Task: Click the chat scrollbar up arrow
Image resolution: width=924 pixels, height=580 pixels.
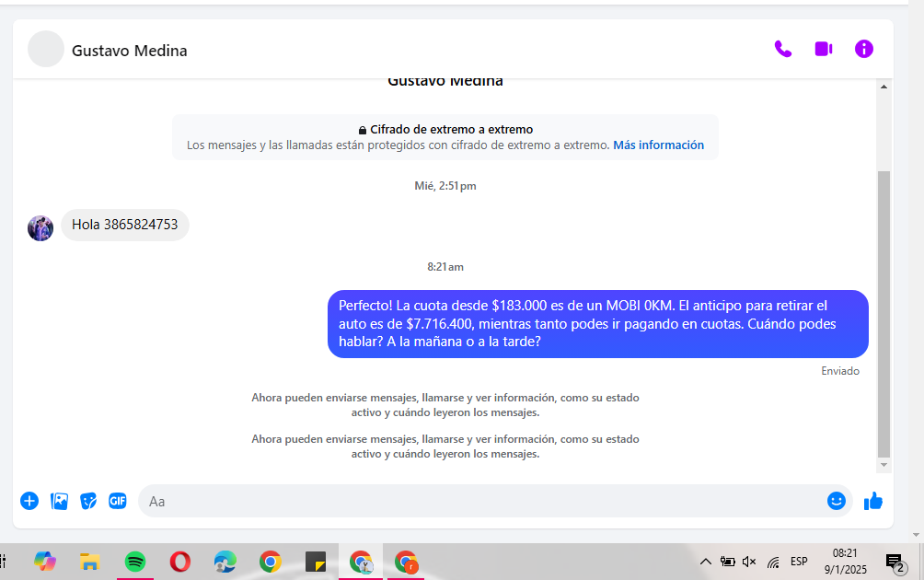Action: tap(884, 87)
